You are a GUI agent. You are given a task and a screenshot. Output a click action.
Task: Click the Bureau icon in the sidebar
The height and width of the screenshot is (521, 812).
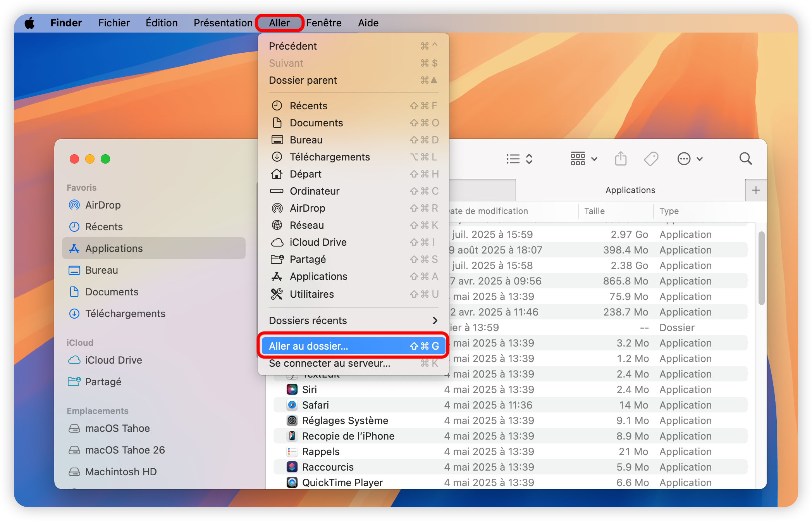coord(74,270)
